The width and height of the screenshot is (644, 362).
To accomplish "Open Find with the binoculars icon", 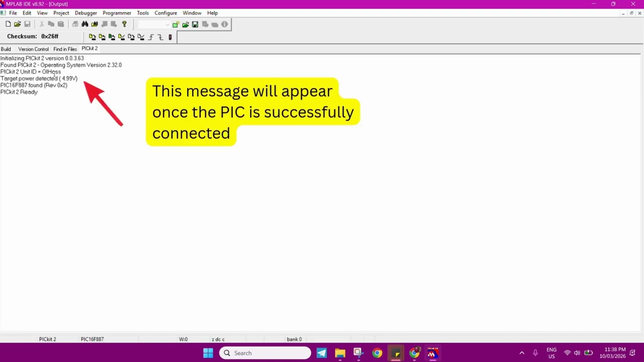I will (85, 24).
